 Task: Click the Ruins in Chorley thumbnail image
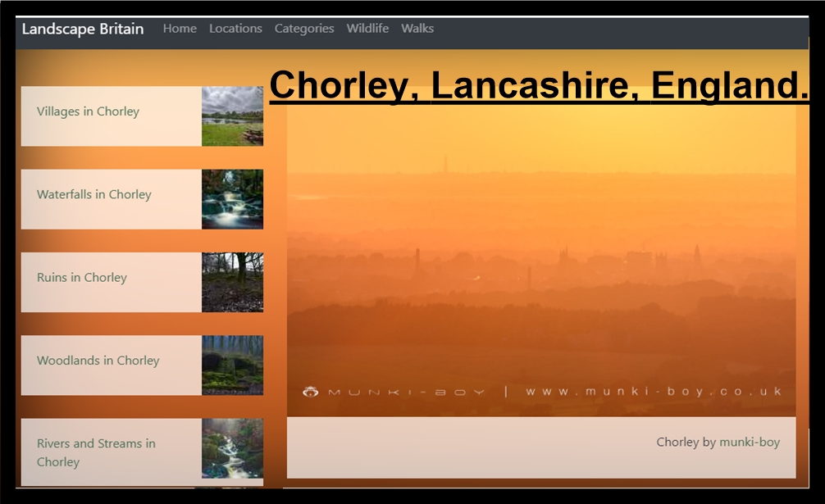click(233, 282)
